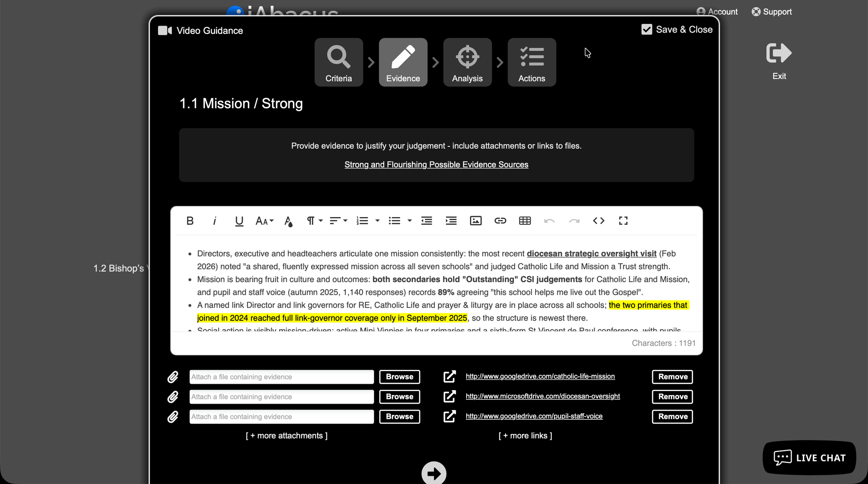868x484 pixels.
Task: Click the third paperclip attachment icon
Action: pyautogui.click(x=173, y=417)
